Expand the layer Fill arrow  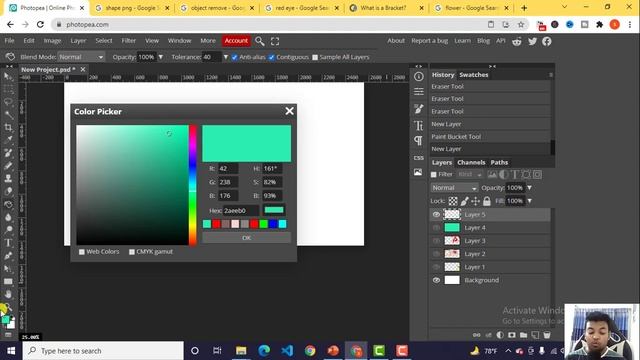tap(529, 201)
